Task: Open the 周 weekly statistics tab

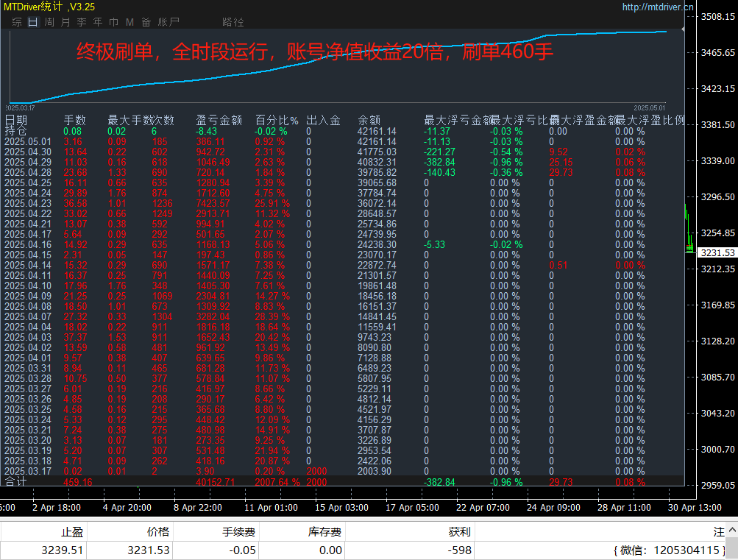Action: [x=49, y=22]
